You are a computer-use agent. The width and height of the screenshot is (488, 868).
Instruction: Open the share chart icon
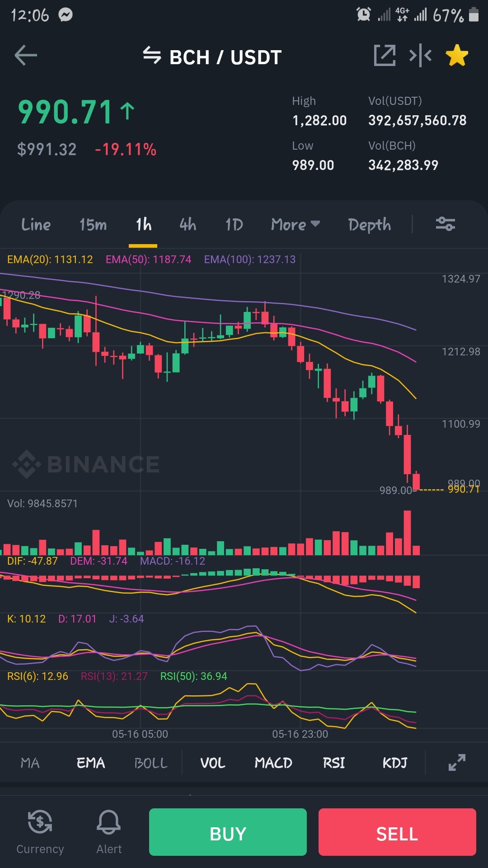tap(385, 56)
